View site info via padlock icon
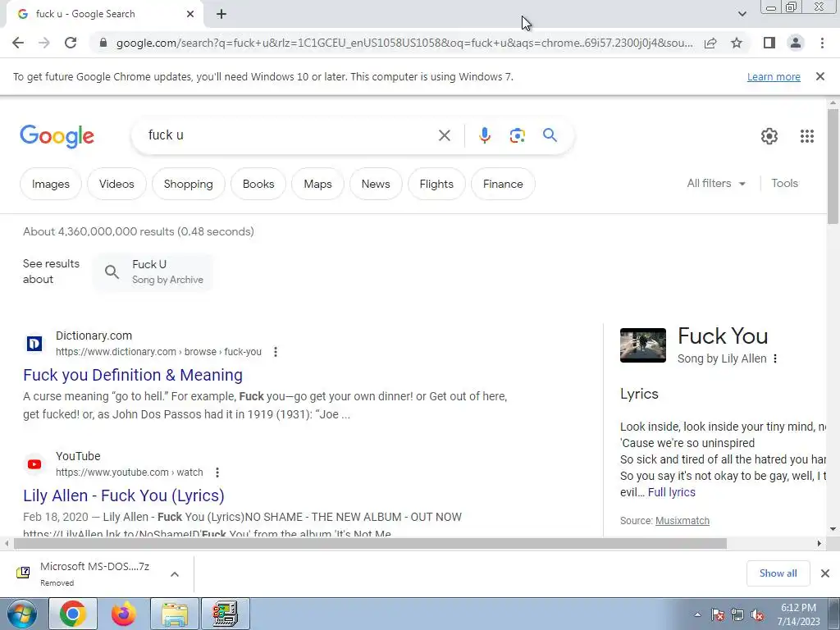 point(103,43)
